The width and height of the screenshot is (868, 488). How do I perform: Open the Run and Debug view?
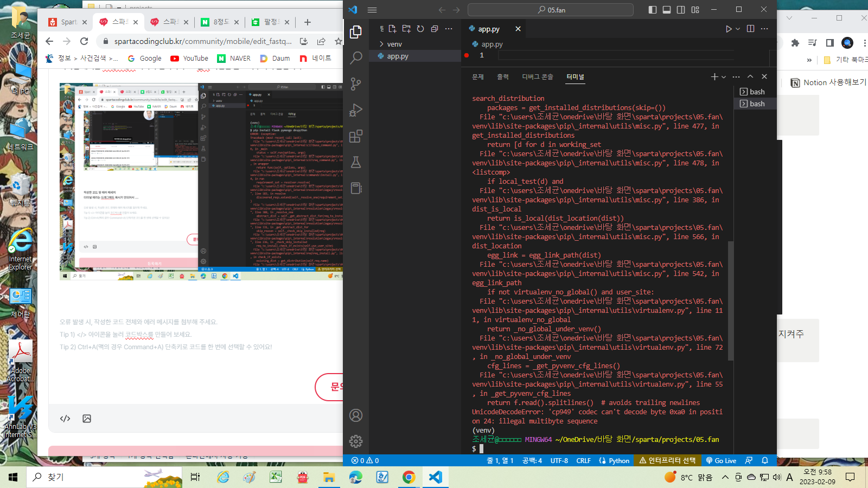pos(356,110)
